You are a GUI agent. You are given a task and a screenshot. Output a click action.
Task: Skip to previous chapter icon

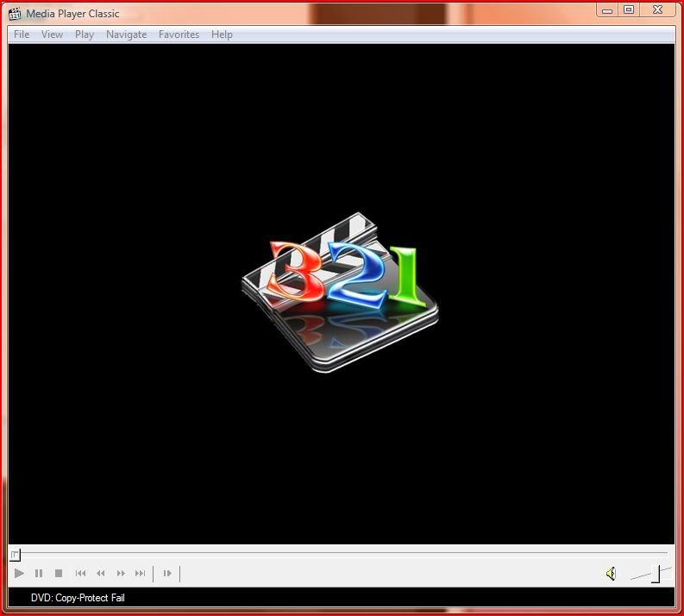point(80,573)
